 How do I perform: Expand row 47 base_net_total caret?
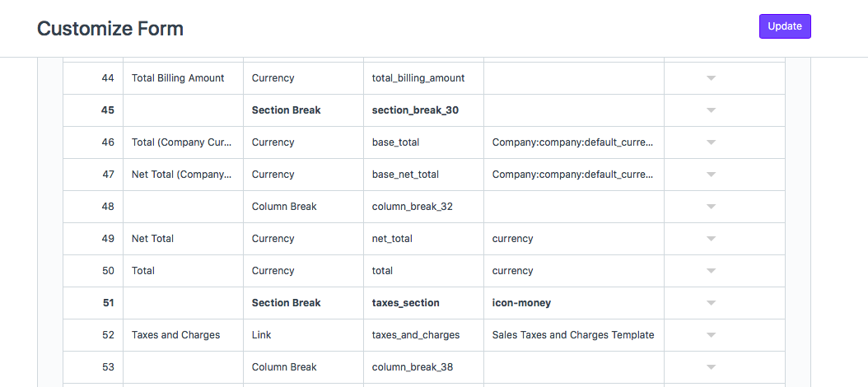(712, 175)
